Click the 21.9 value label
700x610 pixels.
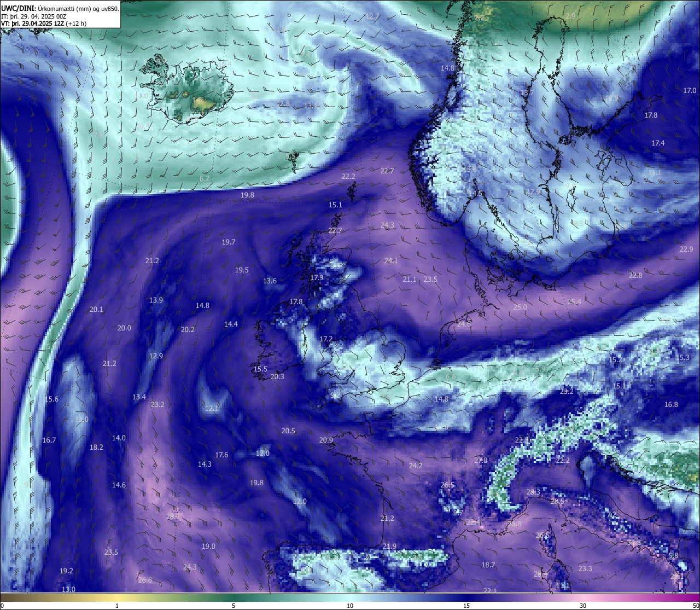[389, 546]
